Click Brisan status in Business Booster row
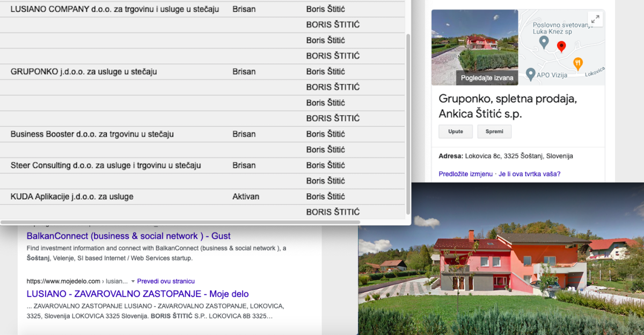 tap(244, 134)
